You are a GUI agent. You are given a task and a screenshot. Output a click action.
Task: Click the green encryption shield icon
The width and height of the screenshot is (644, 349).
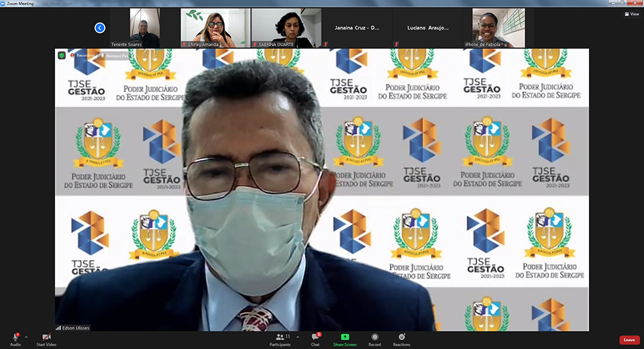(62, 55)
